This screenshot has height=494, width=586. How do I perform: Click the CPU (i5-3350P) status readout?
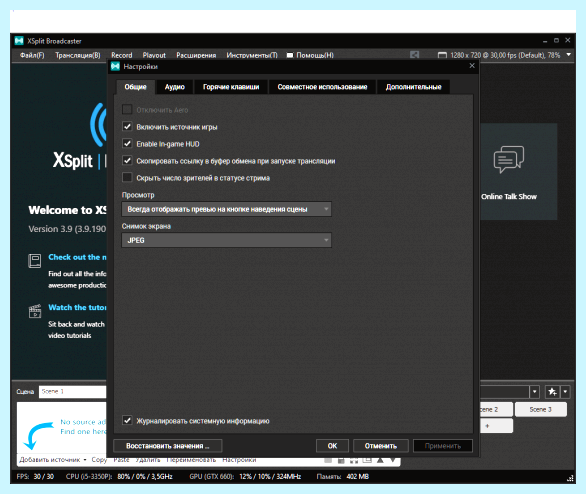click(119, 477)
